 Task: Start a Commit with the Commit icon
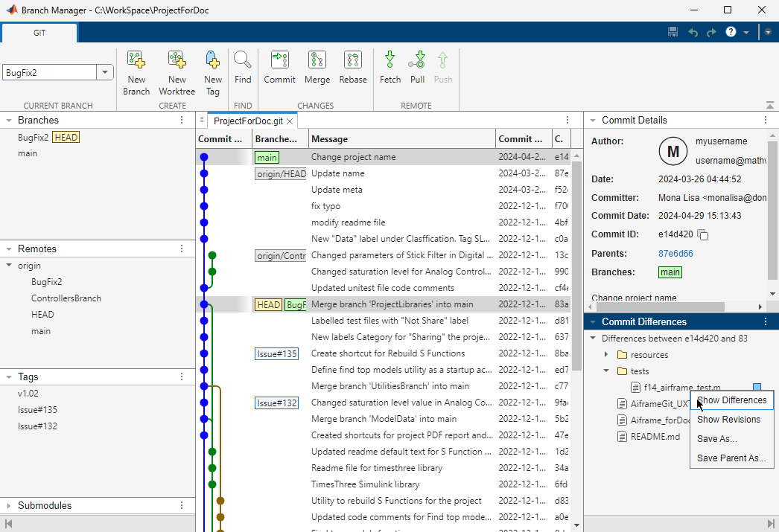coord(279,67)
